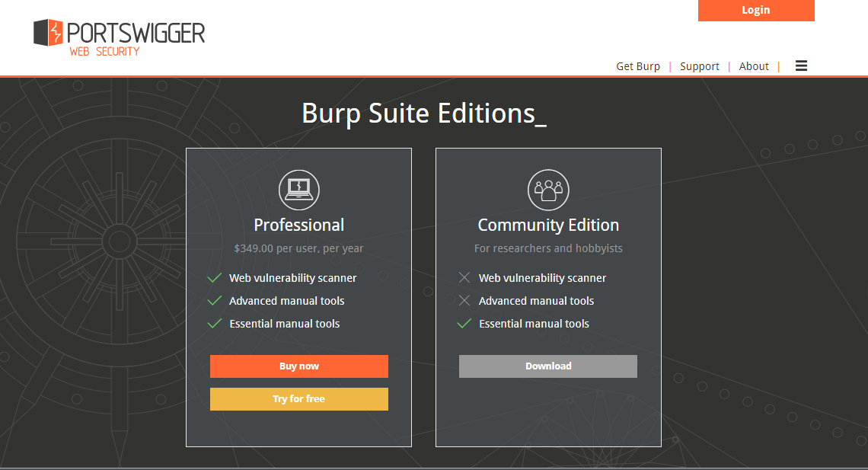This screenshot has height=470, width=868.
Task: Open the Get Burp menu item
Action: tap(638, 66)
